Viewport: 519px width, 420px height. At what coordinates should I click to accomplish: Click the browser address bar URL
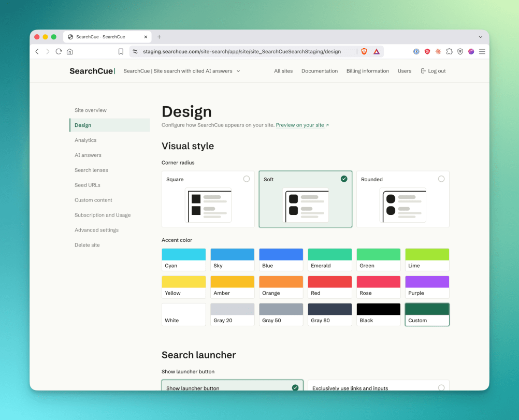[x=242, y=52]
